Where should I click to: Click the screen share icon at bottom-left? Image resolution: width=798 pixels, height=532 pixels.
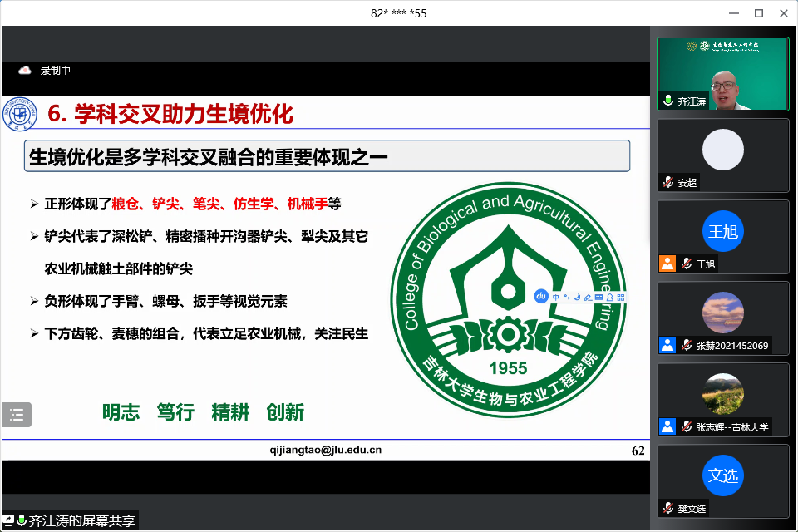pos(8,520)
